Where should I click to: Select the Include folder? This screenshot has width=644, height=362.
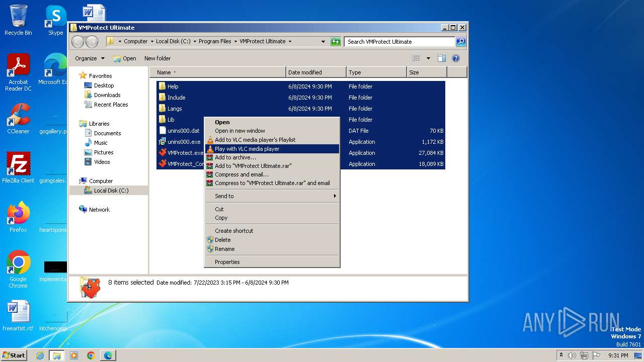tap(176, 98)
